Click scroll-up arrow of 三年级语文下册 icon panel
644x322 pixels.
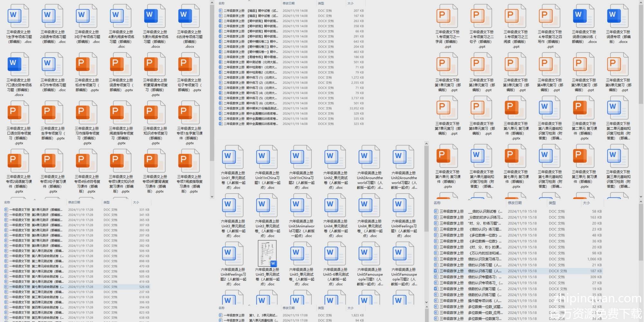pyautogui.click(x=641, y=2)
